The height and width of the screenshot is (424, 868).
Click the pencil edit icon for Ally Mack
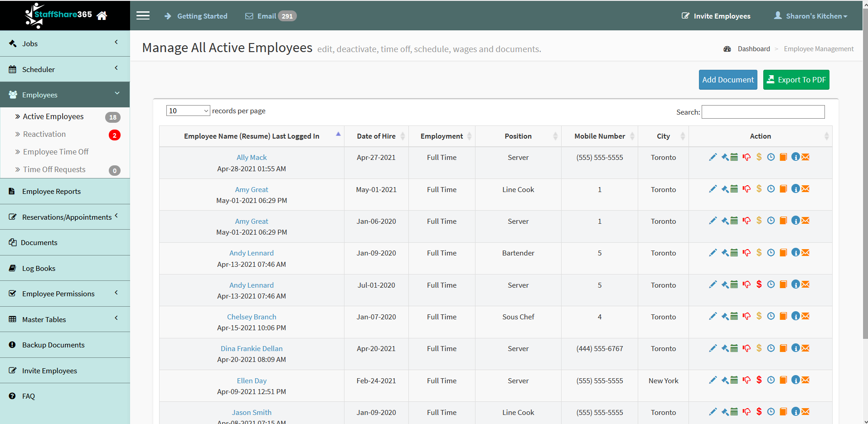click(x=713, y=157)
